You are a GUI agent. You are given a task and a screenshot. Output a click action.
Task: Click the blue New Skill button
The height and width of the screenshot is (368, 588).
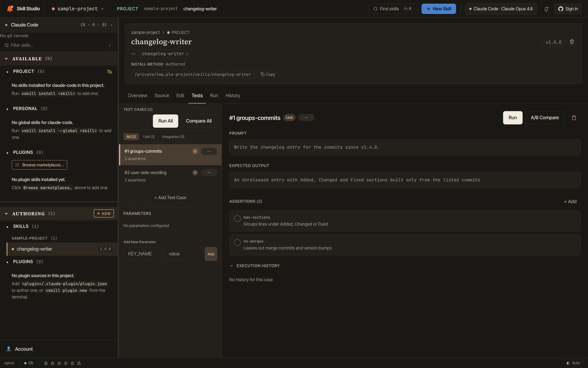[439, 9]
